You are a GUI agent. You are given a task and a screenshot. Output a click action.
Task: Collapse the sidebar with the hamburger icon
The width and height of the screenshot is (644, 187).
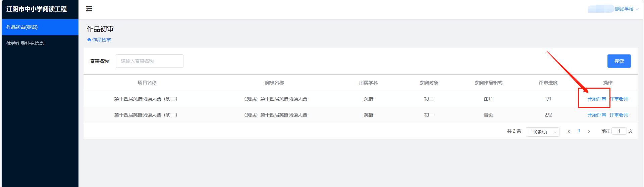pyautogui.click(x=89, y=9)
